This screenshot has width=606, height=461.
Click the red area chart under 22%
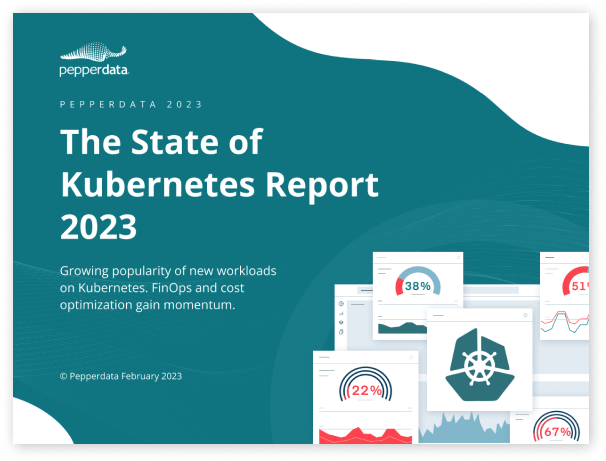pyautogui.click(x=366, y=435)
